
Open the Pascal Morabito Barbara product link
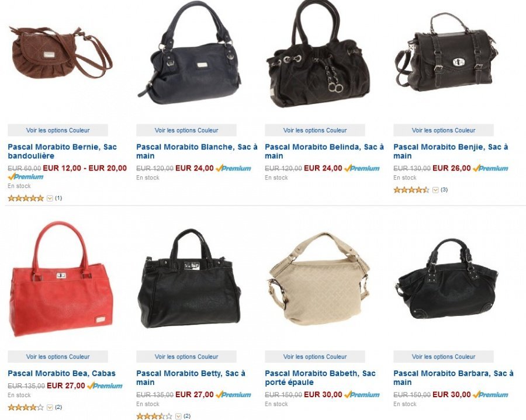click(x=453, y=378)
